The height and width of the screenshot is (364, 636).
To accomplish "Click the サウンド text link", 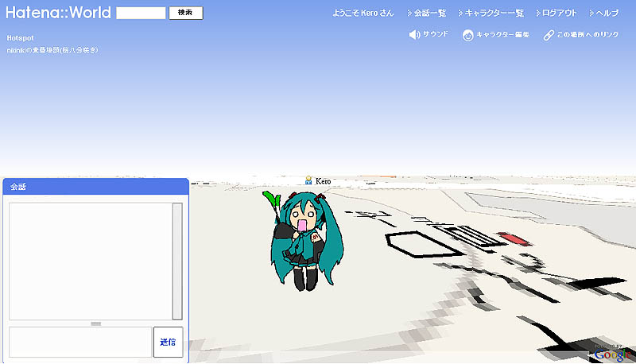I will pos(436,34).
